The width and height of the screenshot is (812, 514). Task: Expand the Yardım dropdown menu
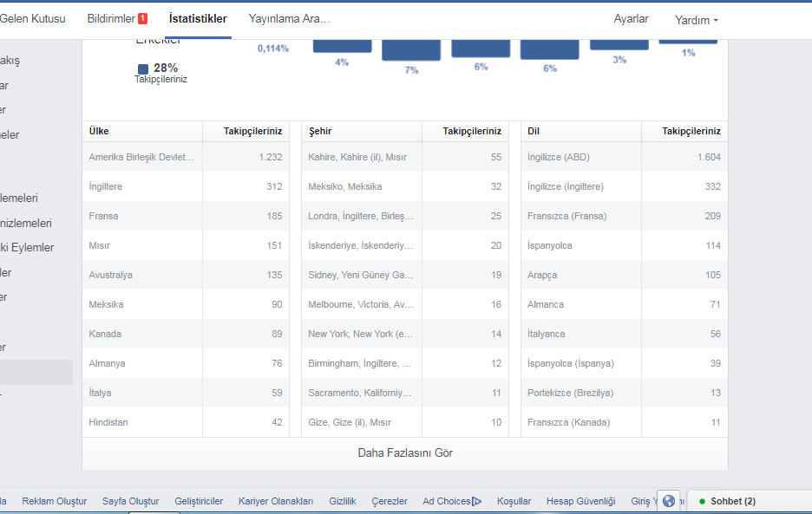[x=696, y=20]
